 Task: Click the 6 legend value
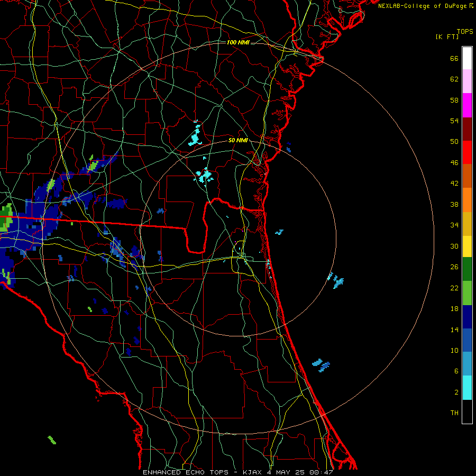tap(456, 371)
